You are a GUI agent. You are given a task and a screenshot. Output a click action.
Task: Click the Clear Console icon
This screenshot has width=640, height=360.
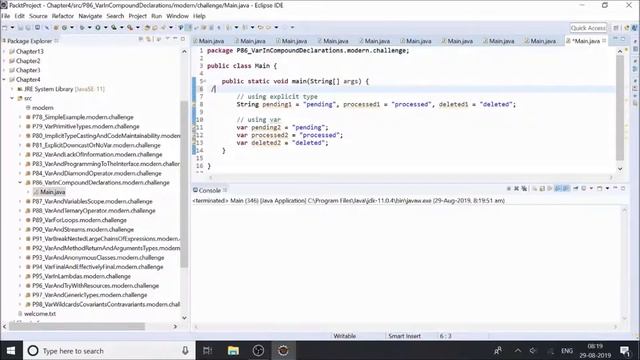click(x=534, y=189)
